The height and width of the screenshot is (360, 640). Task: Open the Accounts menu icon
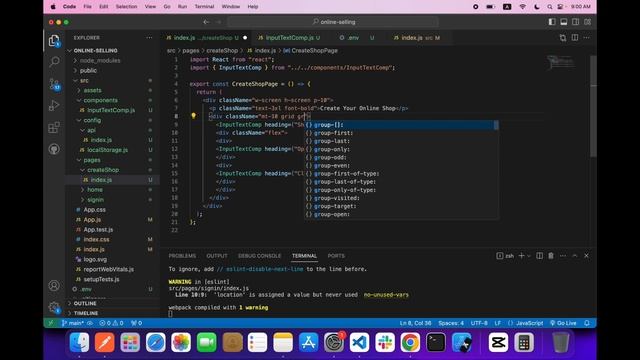pos(54,285)
